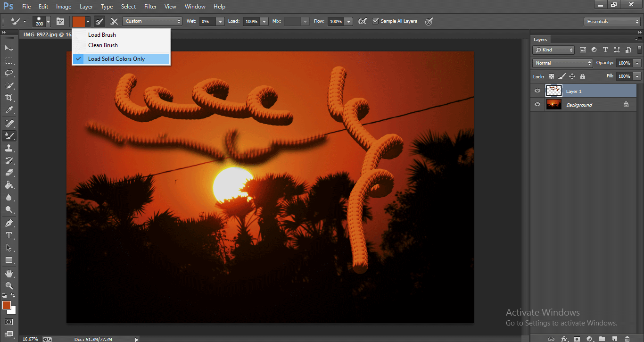This screenshot has width=644, height=342.
Task: Select the Horizontal Type tool
Action: click(x=9, y=235)
